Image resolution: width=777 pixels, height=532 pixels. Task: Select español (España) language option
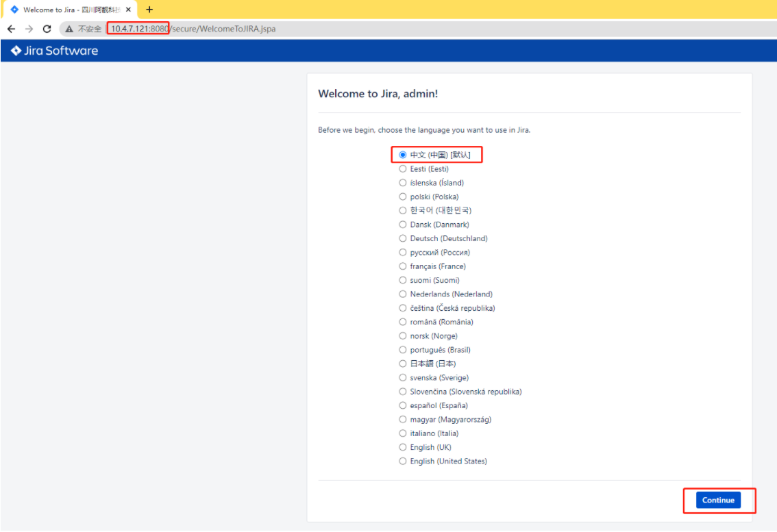click(403, 406)
